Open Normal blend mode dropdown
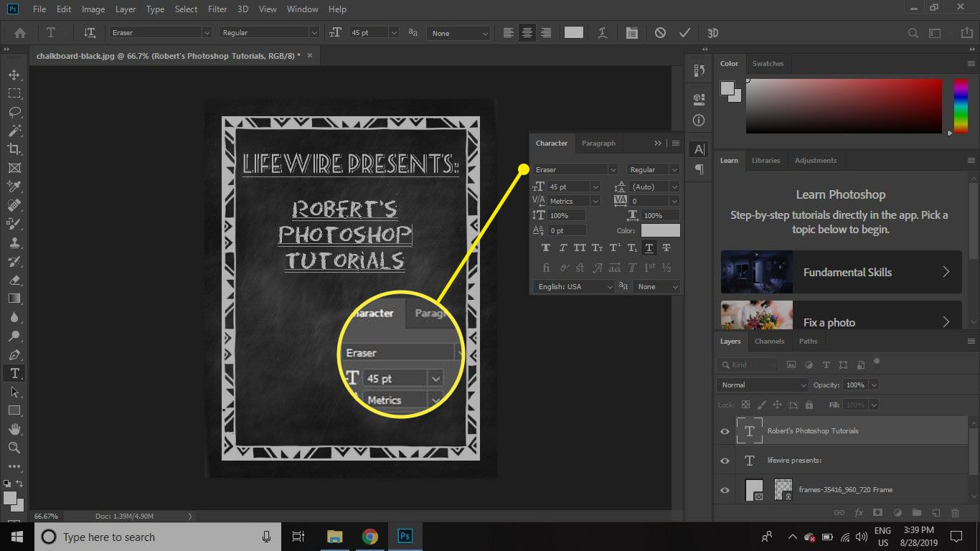980x551 pixels. (762, 385)
